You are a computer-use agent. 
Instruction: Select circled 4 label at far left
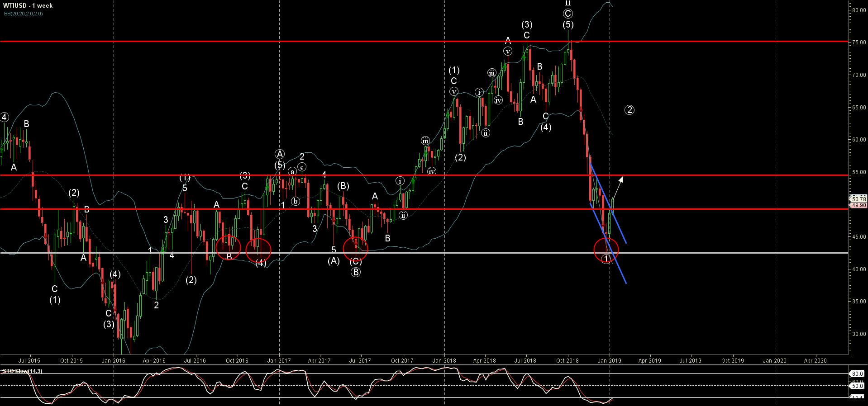5,118
